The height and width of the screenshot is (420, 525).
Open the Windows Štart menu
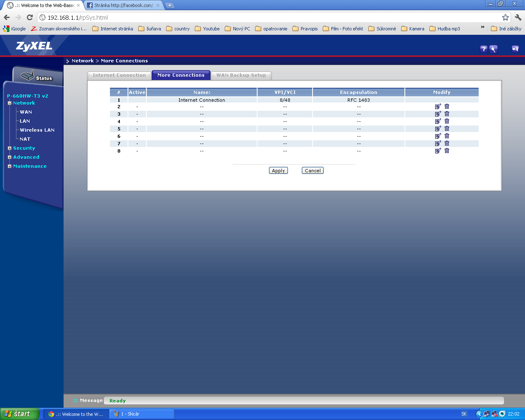tap(20, 414)
